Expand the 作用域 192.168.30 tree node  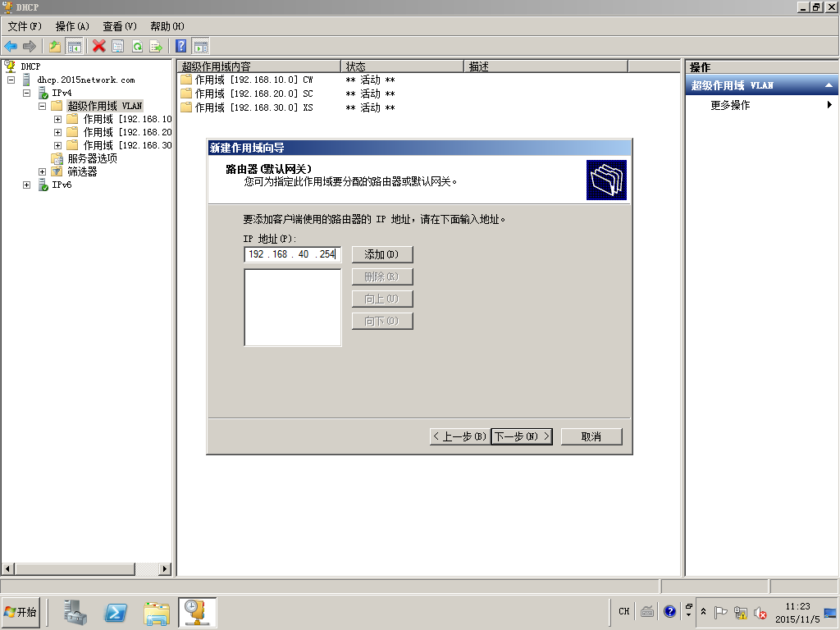tap(58, 145)
